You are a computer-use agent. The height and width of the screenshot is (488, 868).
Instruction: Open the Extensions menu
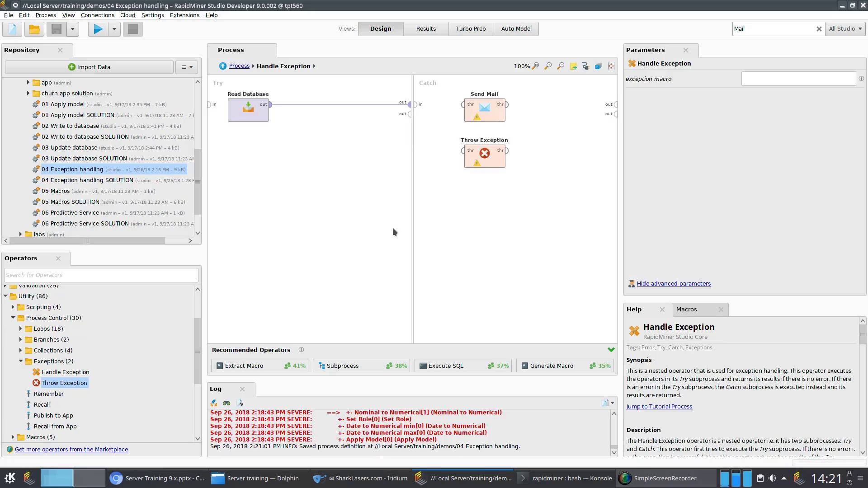[184, 15]
